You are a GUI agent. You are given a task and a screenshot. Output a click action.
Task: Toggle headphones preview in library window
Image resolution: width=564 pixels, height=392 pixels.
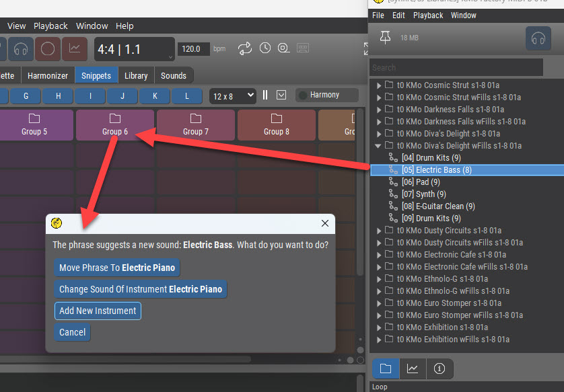point(538,38)
